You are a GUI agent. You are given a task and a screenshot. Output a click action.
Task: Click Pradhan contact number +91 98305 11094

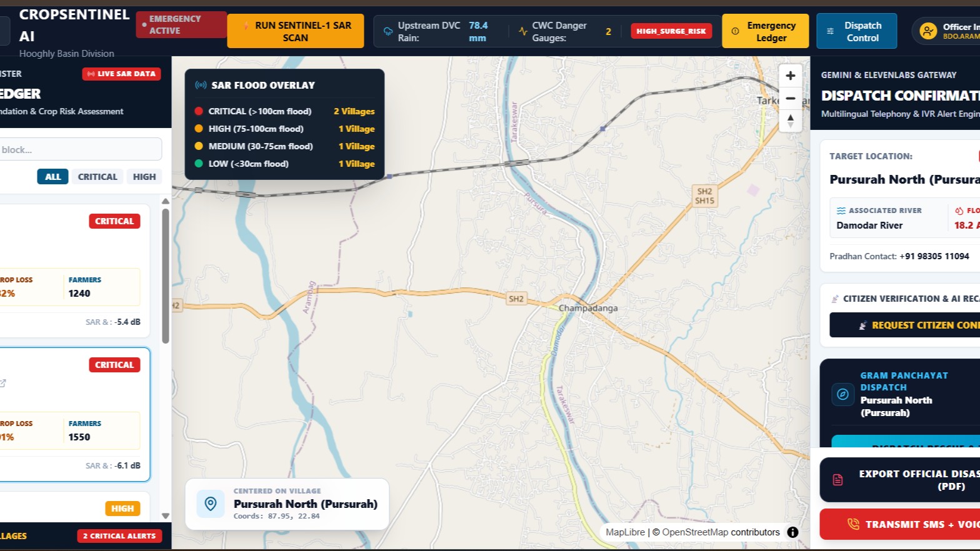[934, 256]
